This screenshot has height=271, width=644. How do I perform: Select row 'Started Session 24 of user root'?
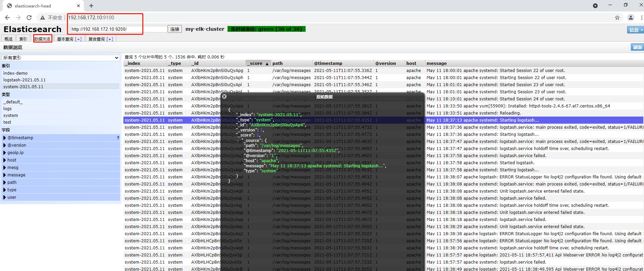coord(383,99)
